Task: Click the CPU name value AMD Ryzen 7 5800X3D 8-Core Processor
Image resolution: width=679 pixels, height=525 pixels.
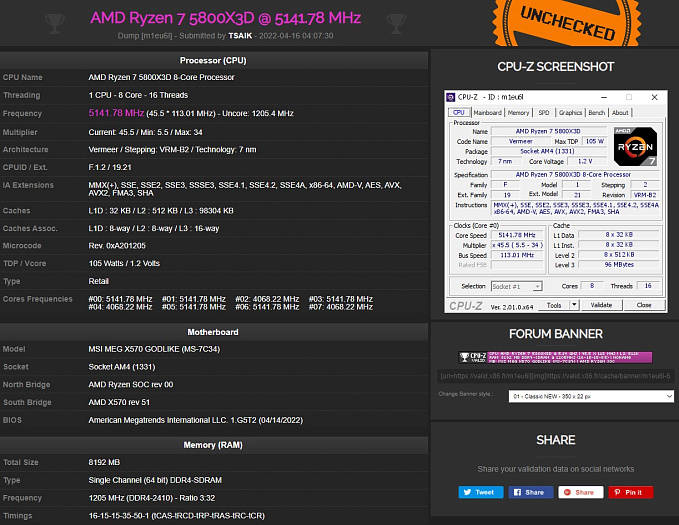Action: (162, 77)
